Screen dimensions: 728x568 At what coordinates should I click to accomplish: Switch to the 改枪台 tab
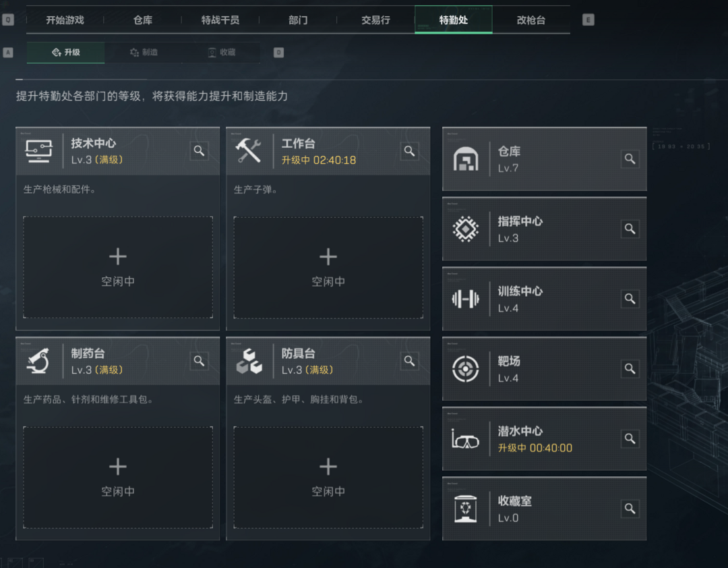click(531, 20)
